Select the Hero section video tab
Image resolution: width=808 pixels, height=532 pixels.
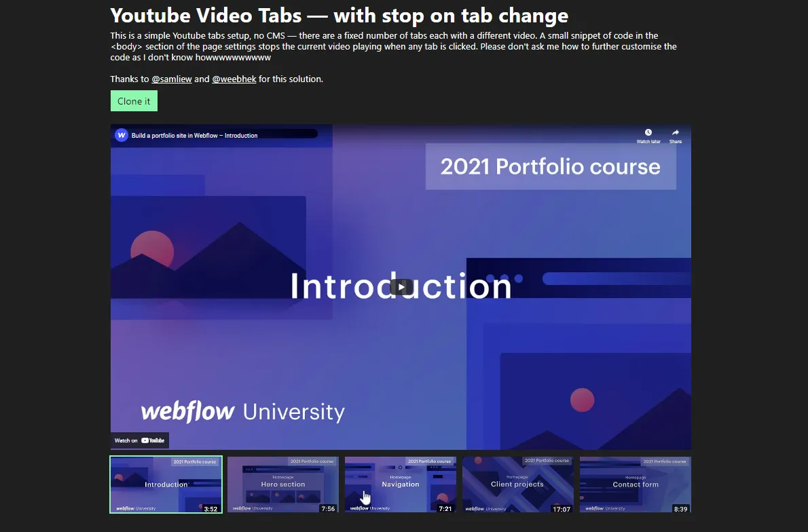[x=283, y=484]
